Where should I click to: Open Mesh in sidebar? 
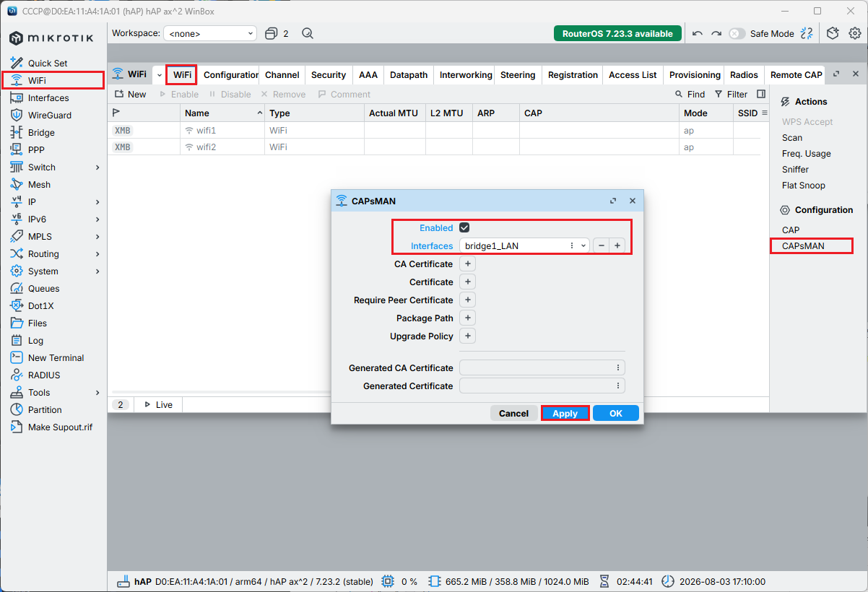point(39,185)
